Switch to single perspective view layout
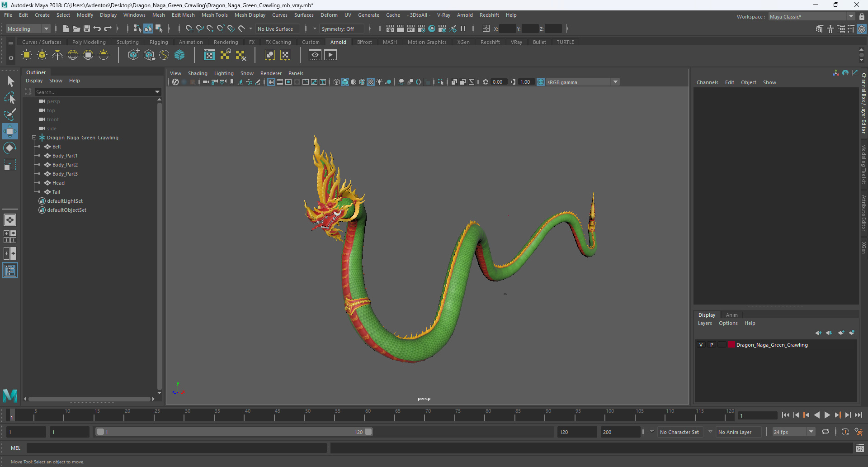868x467 pixels. pyautogui.click(x=10, y=220)
